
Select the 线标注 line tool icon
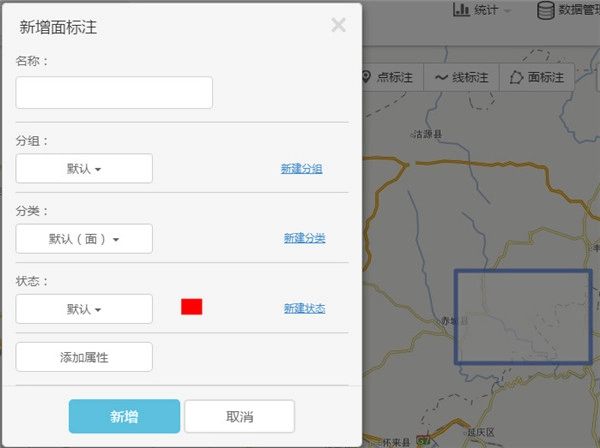(x=441, y=77)
